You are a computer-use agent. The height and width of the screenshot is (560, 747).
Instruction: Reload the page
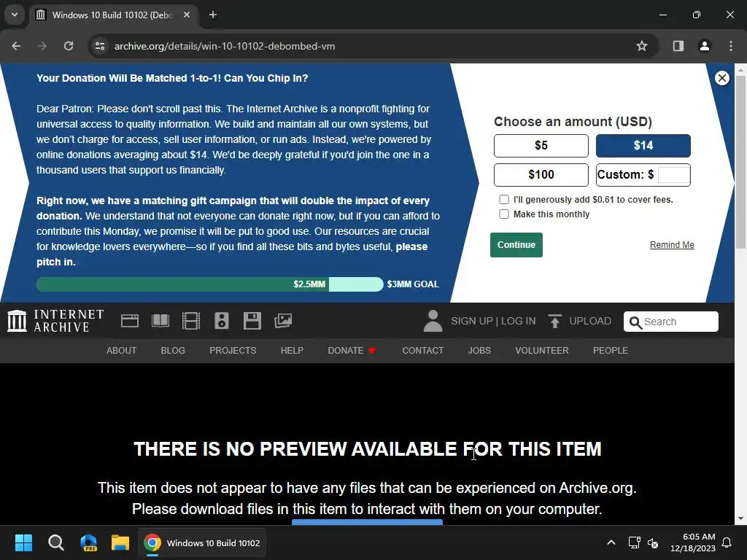coord(69,46)
